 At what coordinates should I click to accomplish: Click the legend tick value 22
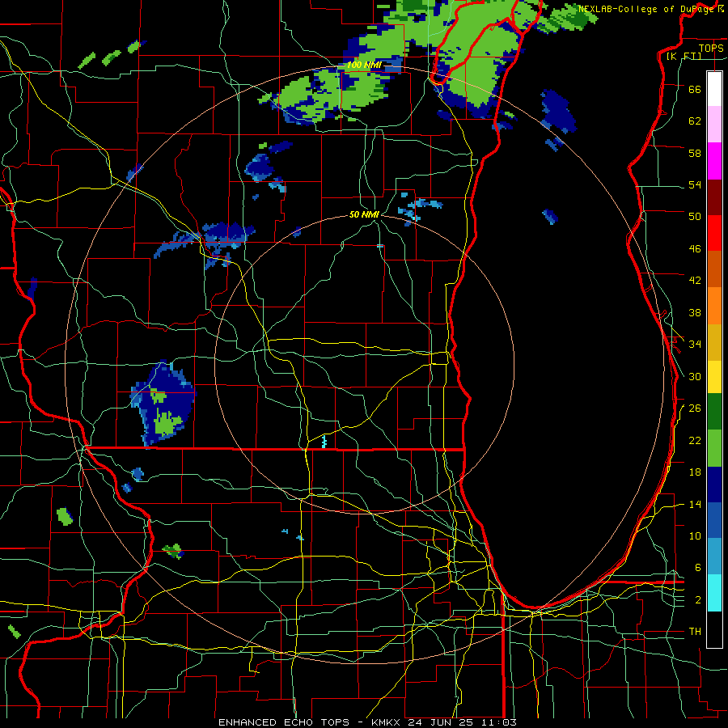[x=695, y=440]
